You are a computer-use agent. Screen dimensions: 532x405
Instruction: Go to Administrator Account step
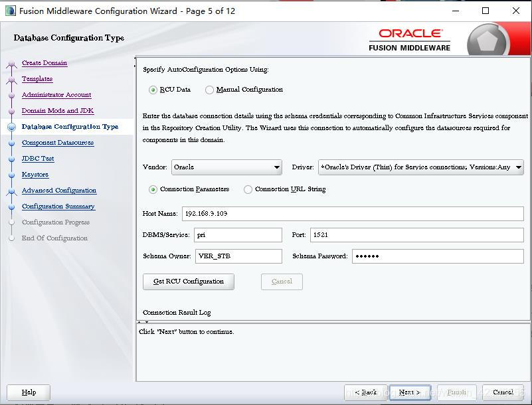(56, 95)
